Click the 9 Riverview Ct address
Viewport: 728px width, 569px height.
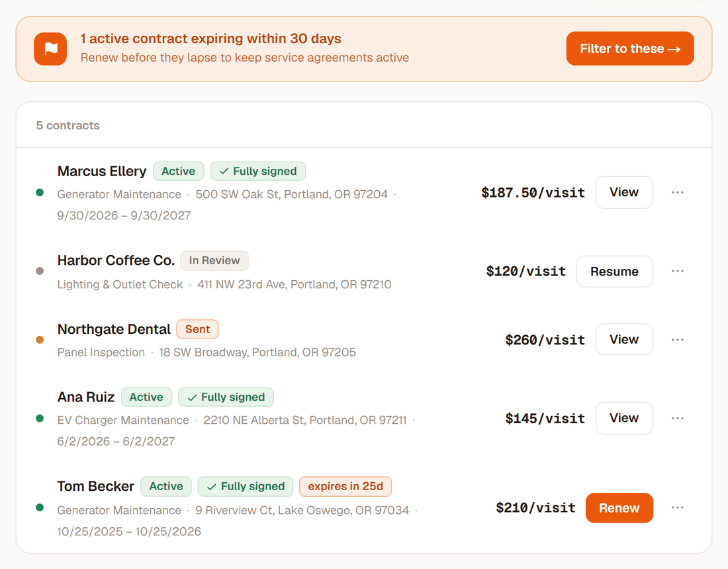[x=302, y=511]
